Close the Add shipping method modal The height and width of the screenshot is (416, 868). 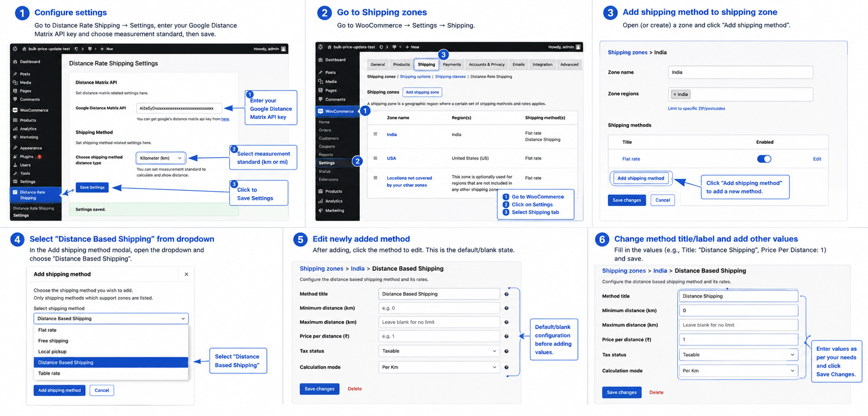pos(186,275)
